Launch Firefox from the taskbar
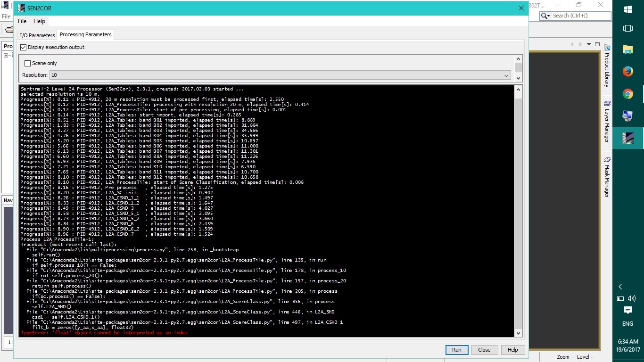The width and height of the screenshot is (644, 362). coord(627,72)
